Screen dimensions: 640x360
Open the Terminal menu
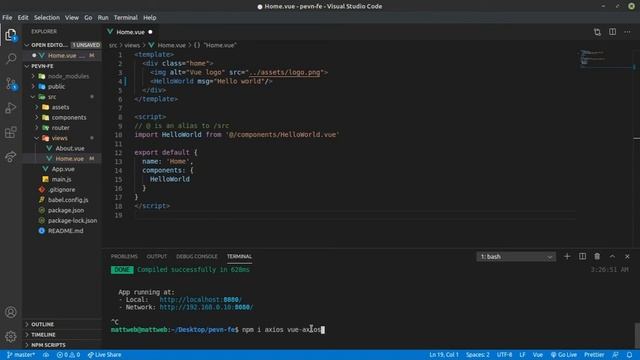pyautogui.click(x=125, y=18)
